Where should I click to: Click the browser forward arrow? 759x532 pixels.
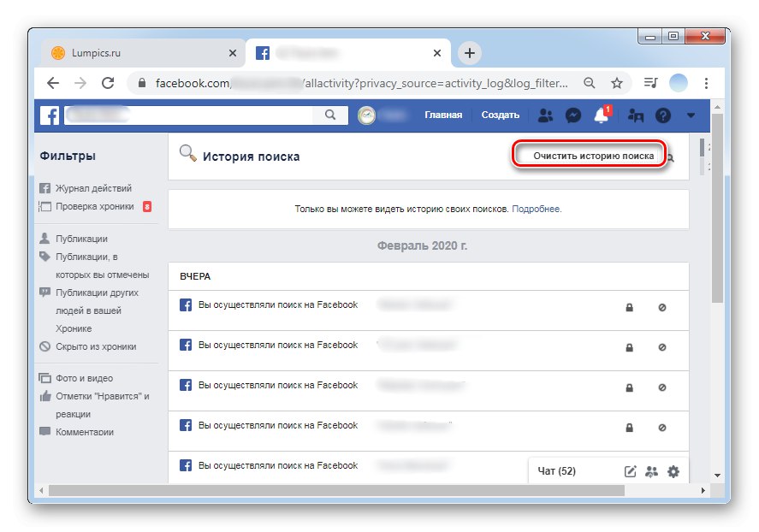point(80,83)
